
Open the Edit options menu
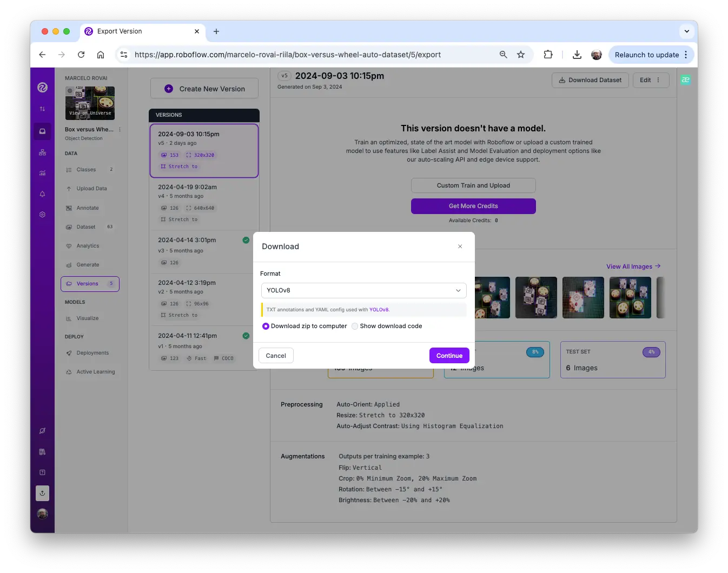[x=651, y=80]
